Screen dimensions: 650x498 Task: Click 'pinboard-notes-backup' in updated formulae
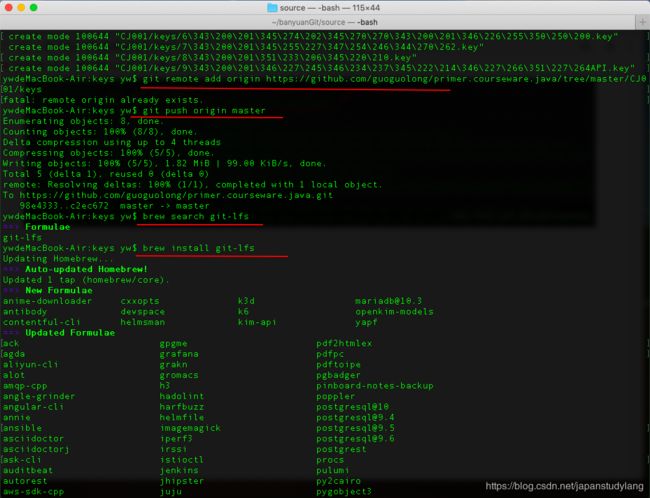(x=375, y=386)
